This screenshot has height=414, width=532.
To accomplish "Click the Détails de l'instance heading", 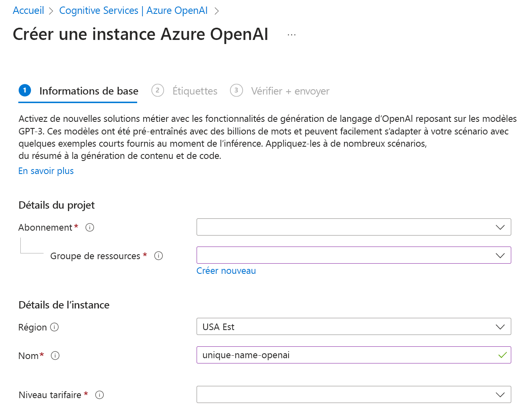I will (64, 305).
